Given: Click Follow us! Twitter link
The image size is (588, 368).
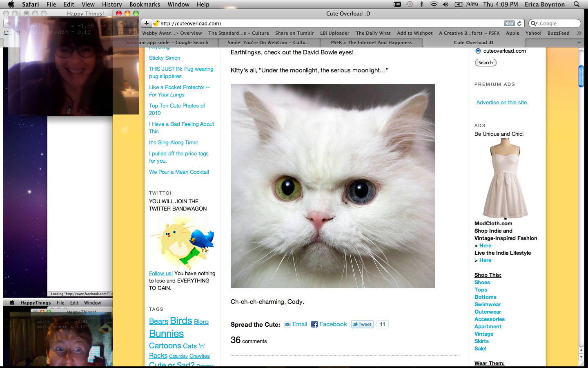Looking at the screenshot, I should pos(161,274).
